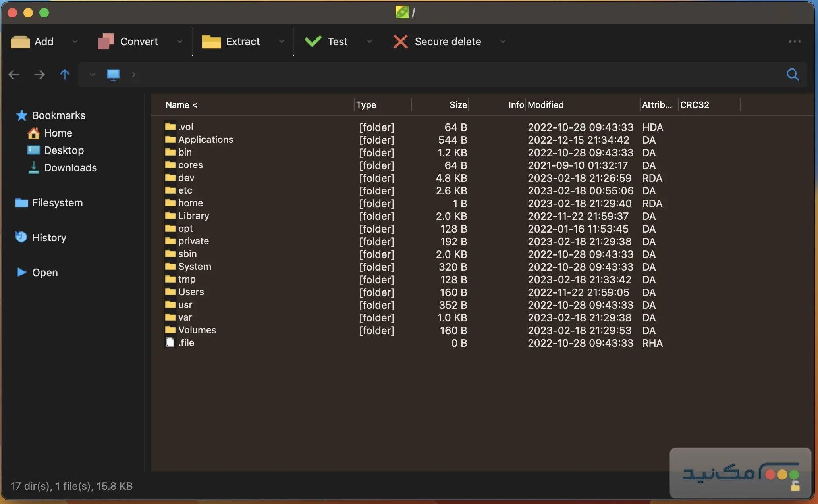818x504 pixels.
Task: Expand the Extract options dropdown
Action: (282, 42)
